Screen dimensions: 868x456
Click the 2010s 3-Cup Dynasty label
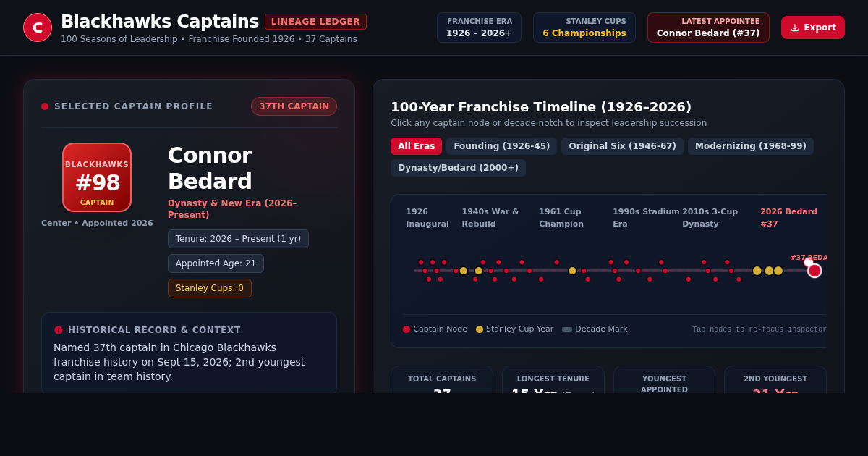coord(710,218)
